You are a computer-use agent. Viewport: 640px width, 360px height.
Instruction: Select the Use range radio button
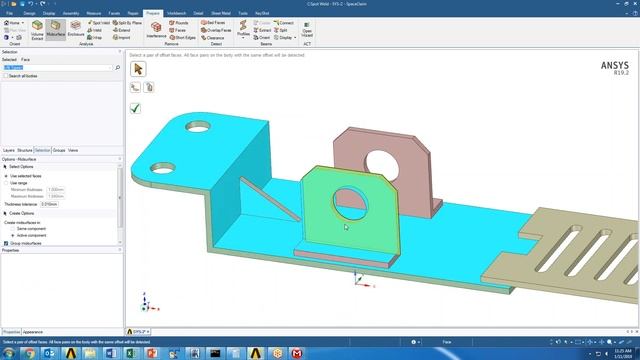point(6,183)
